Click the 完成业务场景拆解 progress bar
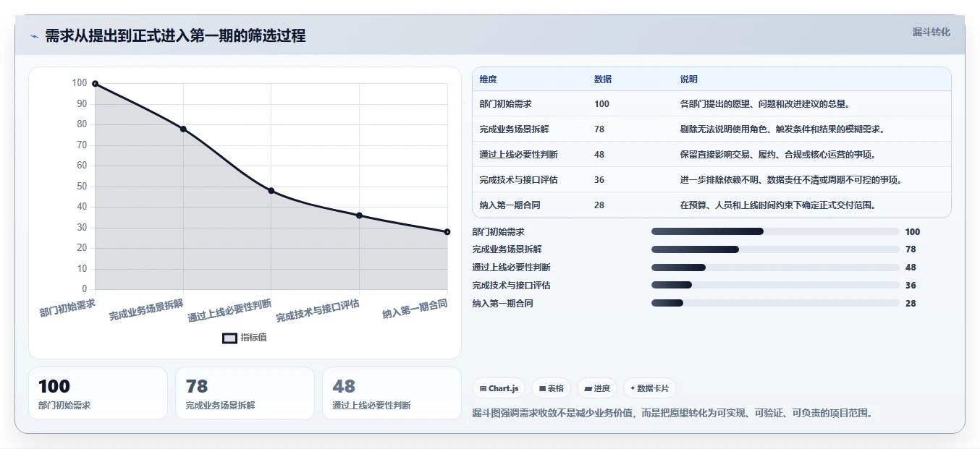980x449 pixels. [x=775, y=249]
